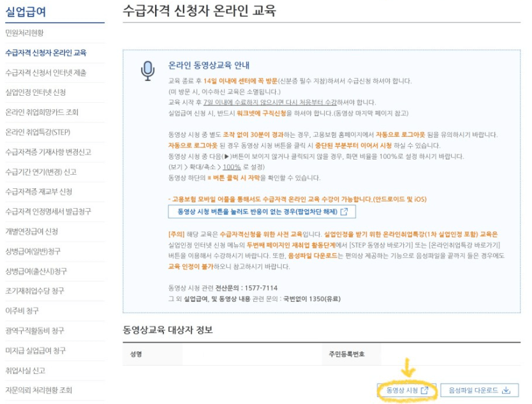Click the download icon on 음성파일 다운로드 button

[507, 390]
